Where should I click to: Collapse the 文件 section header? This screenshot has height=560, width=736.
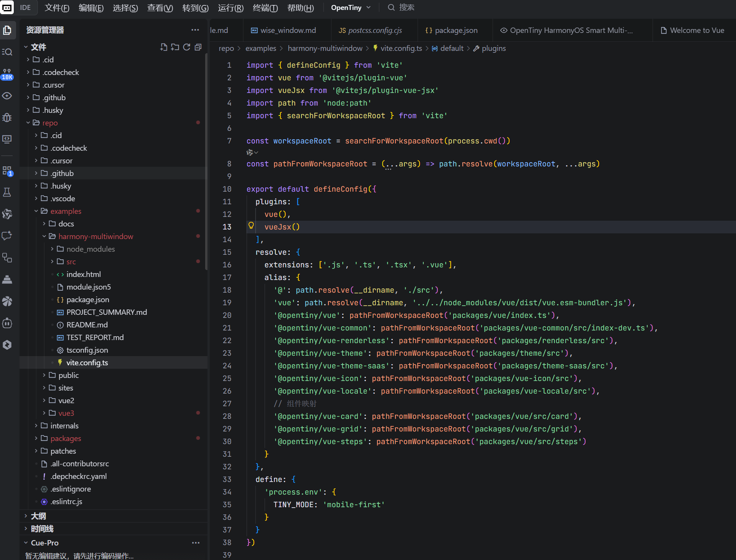coord(38,47)
